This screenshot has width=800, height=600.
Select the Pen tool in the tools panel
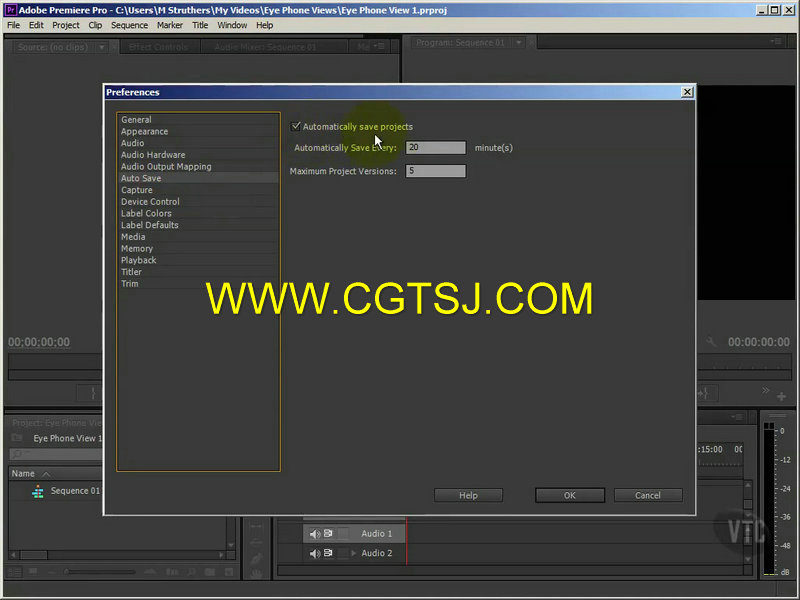click(256, 558)
